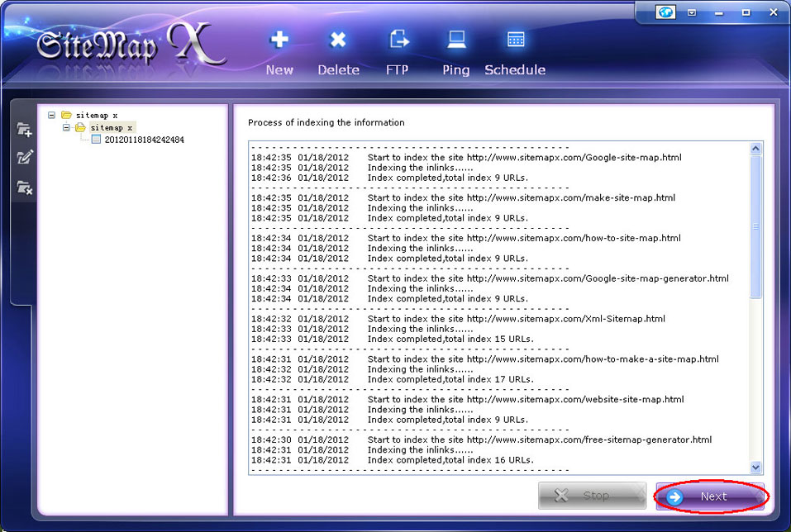Click the Stop button
Viewport: 791px width, 532px height.
click(593, 496)
